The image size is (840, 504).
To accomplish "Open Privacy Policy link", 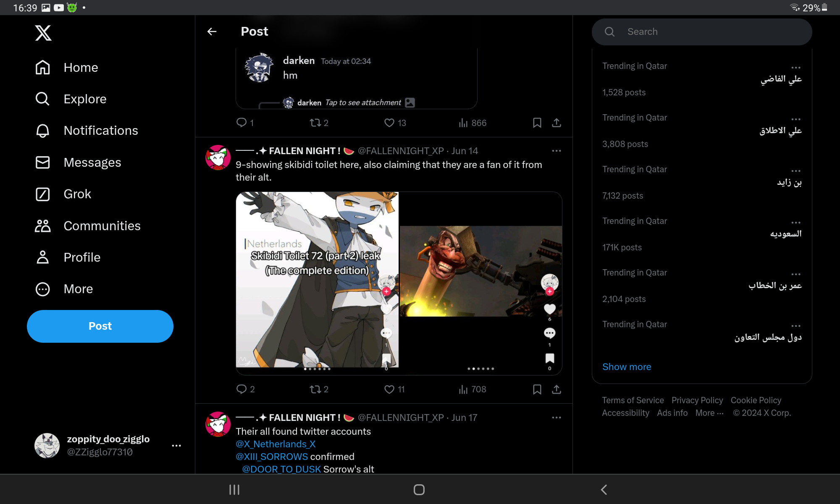I will point(697,400).
